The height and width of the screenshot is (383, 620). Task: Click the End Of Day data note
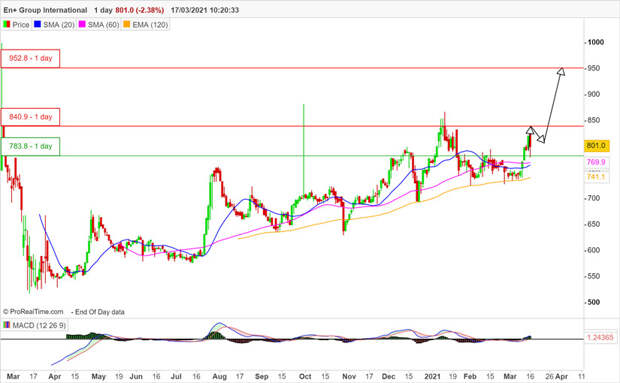point(98,312)
